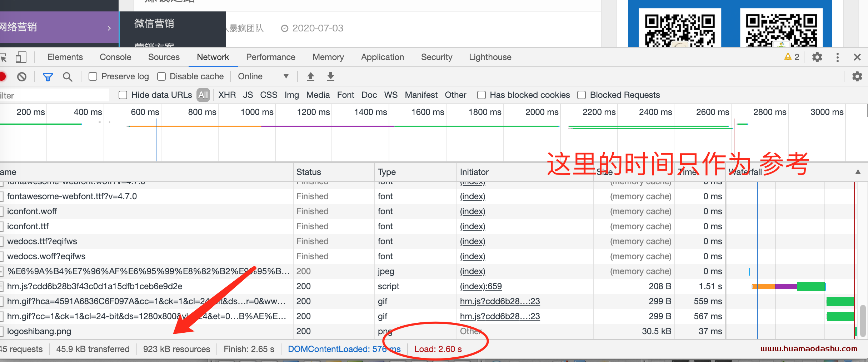
Task: Click the 微信营销 submenu item
Action: click(154, 24)
